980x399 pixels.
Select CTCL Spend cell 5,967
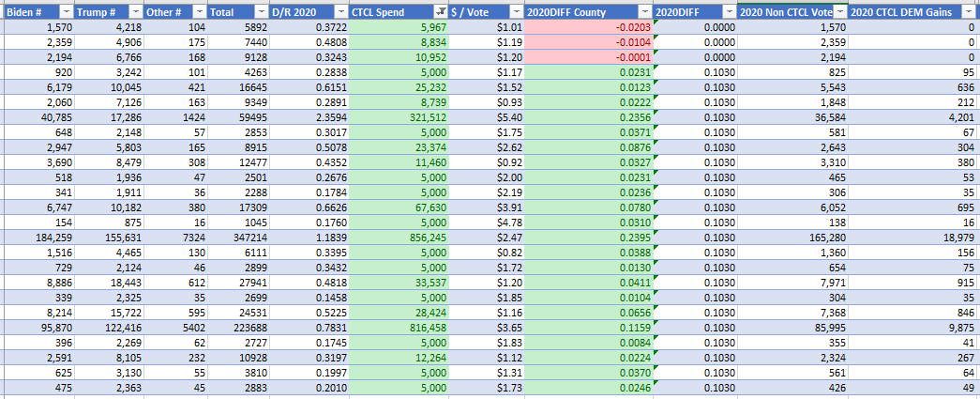pos(399,27)
